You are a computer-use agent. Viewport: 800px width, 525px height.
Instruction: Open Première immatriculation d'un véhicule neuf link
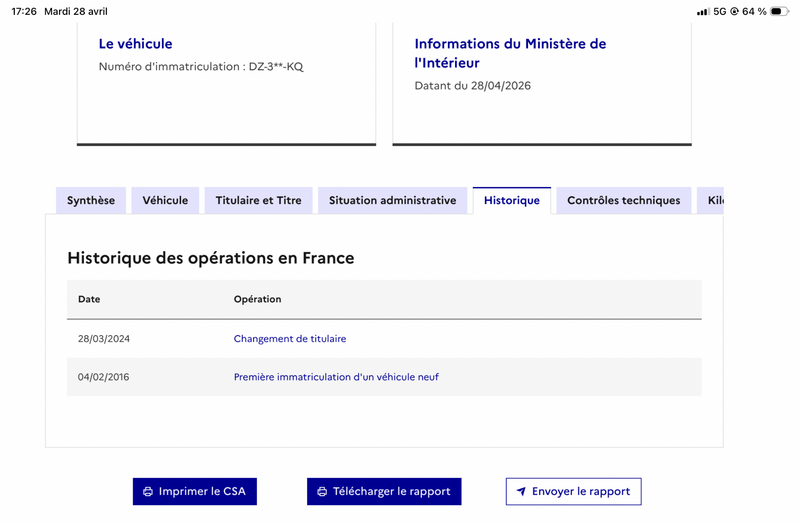(x=336, y=377)
